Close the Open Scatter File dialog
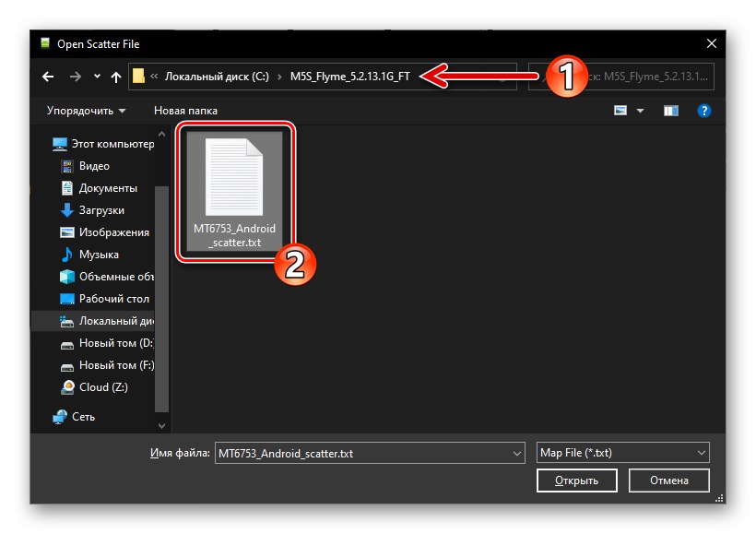 (x=711, y=44)
